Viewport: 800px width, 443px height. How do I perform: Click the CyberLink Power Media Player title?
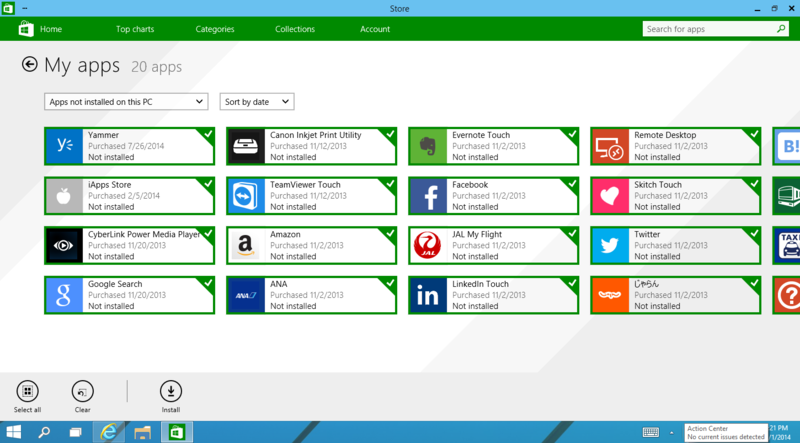coord(144,234)
